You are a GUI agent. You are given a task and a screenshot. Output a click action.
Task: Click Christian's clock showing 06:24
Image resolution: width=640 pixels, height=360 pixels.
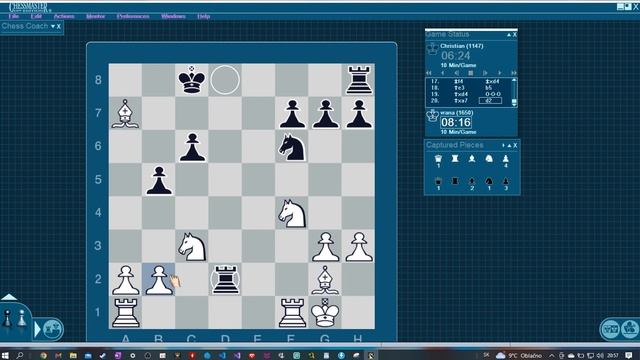pyautogui.click(x=456, y=56)
